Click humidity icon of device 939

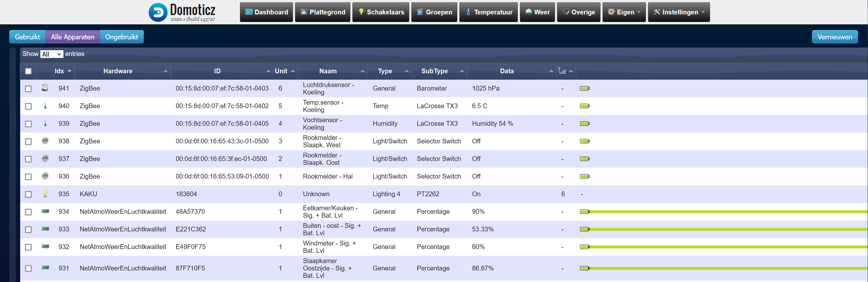[45, 123]
